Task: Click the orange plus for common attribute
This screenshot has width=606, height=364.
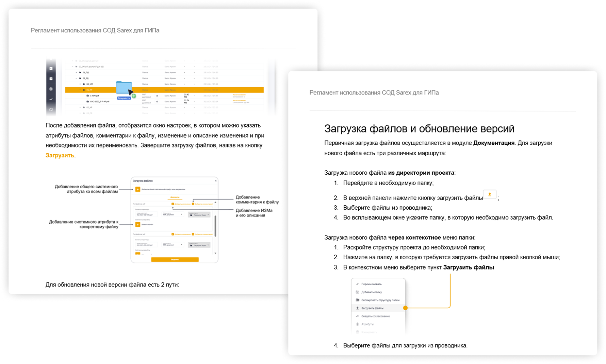Action: click(x=137, y=189)
